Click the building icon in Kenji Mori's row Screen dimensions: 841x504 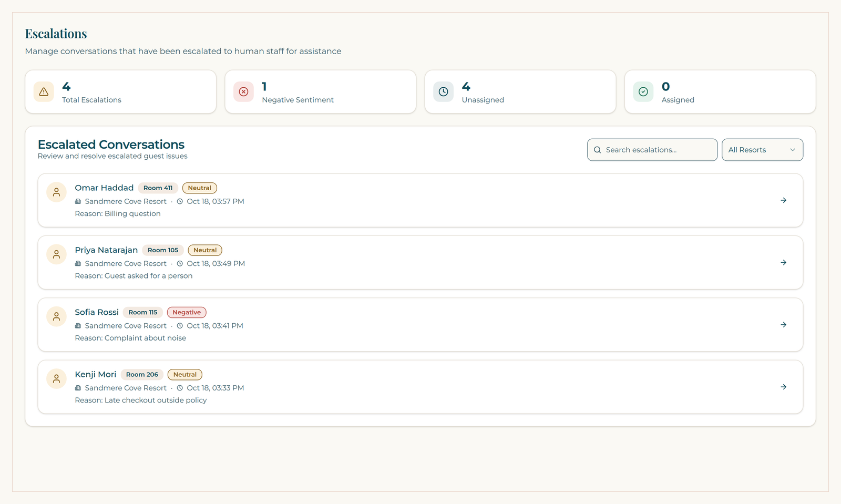[x=78, y=388]
